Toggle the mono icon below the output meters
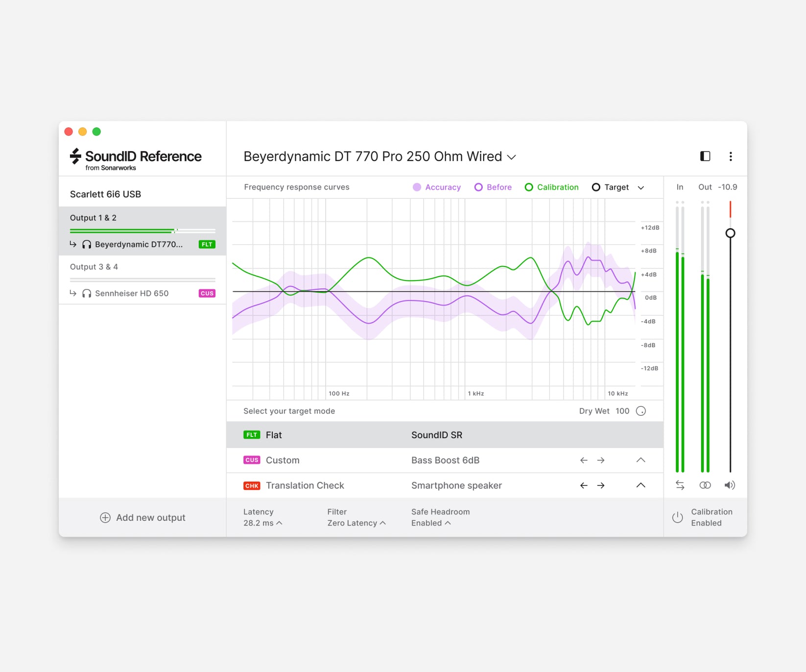The width and height of the screenshot is (806, 672). 705,485
